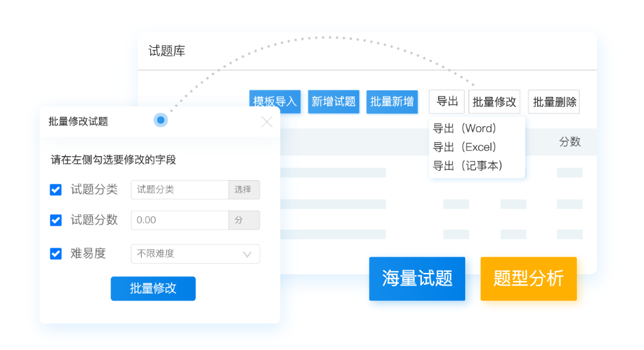Choose 导出（记事本） menu option
644x350 pixels.
pyautogui.click(x=468, y=165)
